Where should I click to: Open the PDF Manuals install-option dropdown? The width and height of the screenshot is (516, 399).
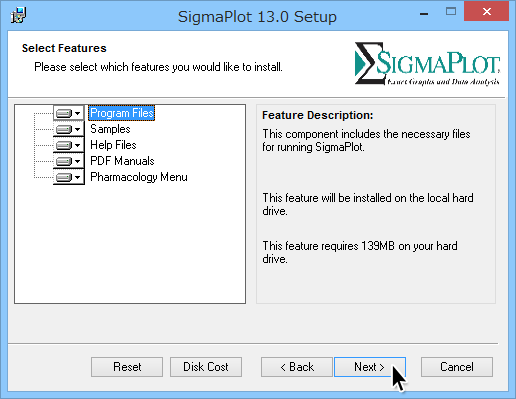(x=69, y=161)
